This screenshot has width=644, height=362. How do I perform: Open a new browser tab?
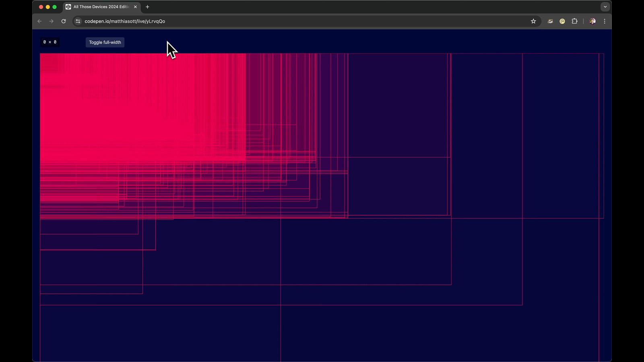(x=147, y=7)
